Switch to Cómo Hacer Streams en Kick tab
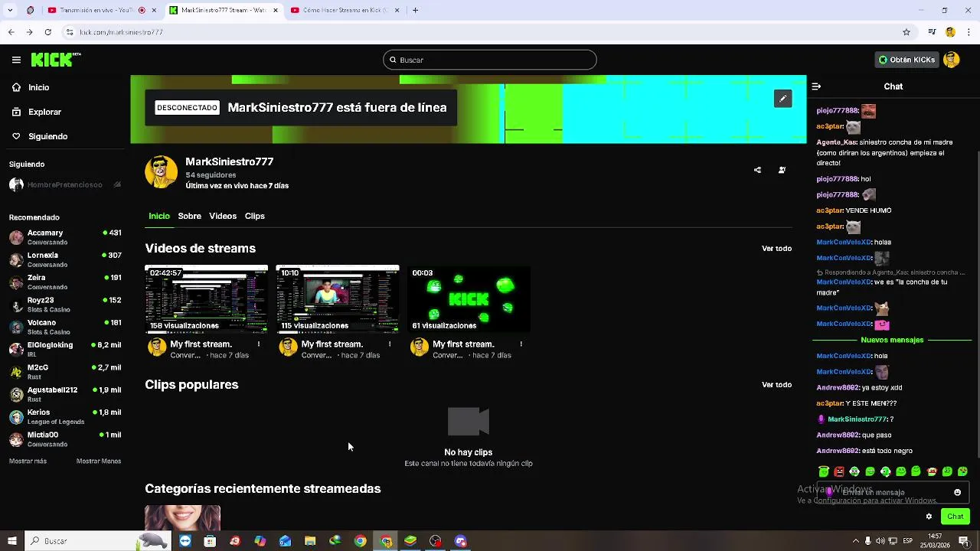The width and height of the screenshot is (980, 551). tap(345, 11)
